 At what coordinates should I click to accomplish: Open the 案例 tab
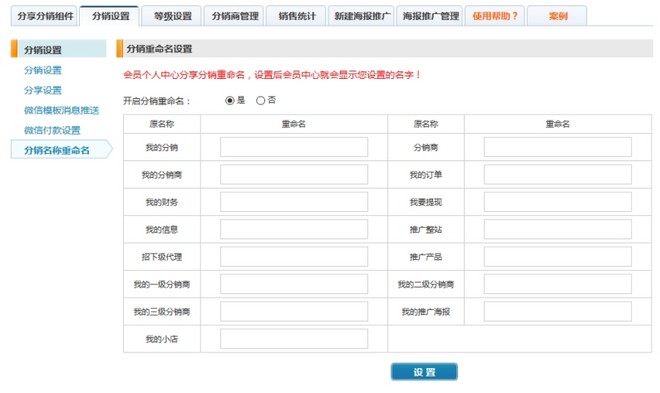coord(557,16)
